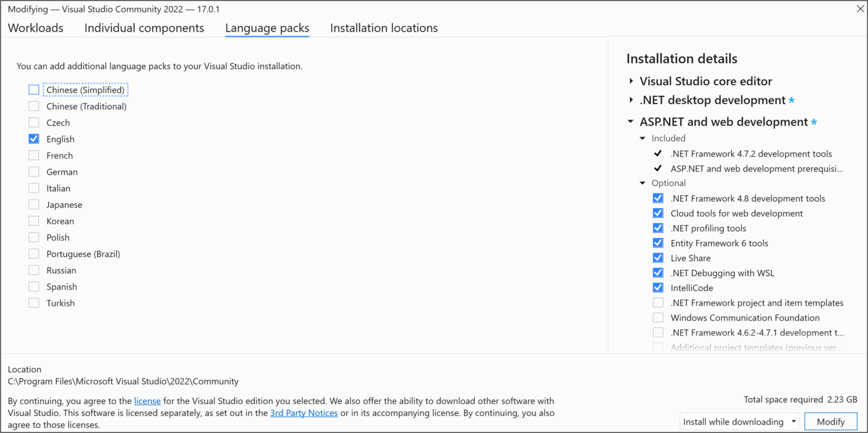Check the Chinese (Simplified) language pack
Image resolution: width=868 pixels, height=433 pixels.
pos(33,89)
